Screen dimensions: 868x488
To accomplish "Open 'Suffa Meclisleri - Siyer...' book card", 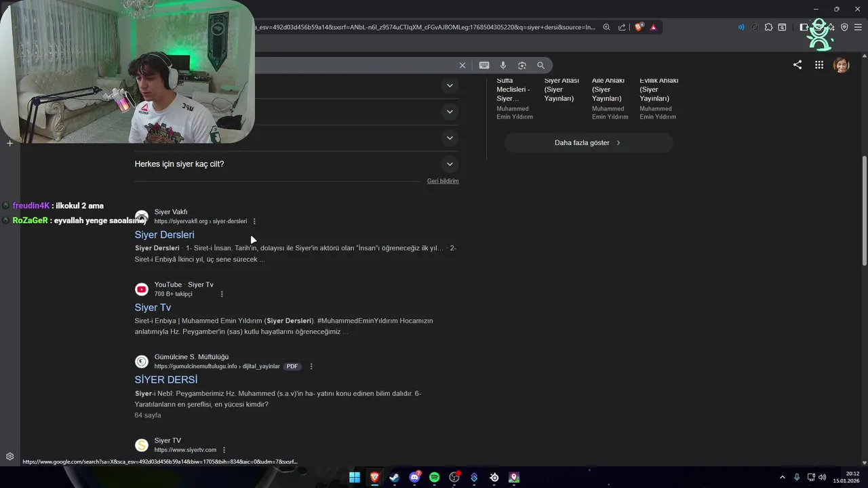I will [x=515, y=98].
